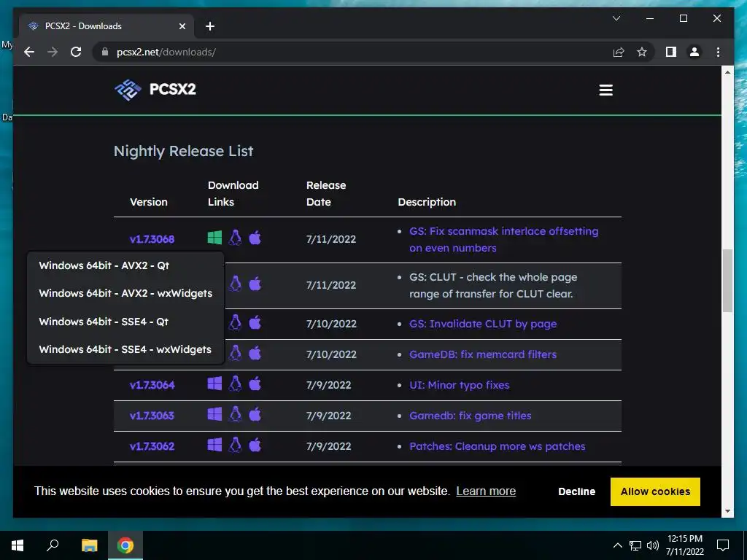Image resolution: width=747 pixels, height=560 pixels.
Task: Select Windows 64bit - SSE4 - wxWidgets
Action: click(125, 349)
